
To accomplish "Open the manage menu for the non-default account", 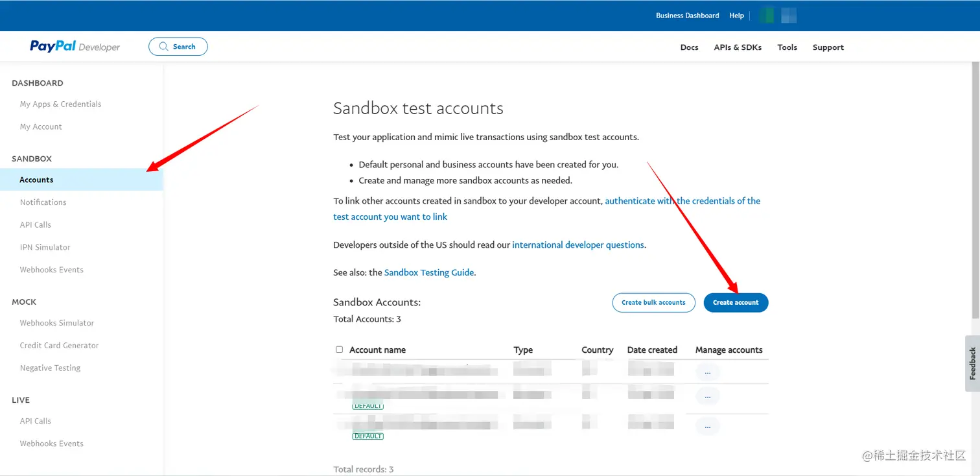I will 707,372.
